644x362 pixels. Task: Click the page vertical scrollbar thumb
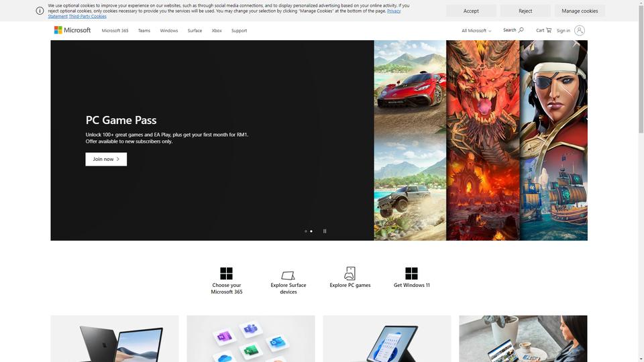point(641,68)
